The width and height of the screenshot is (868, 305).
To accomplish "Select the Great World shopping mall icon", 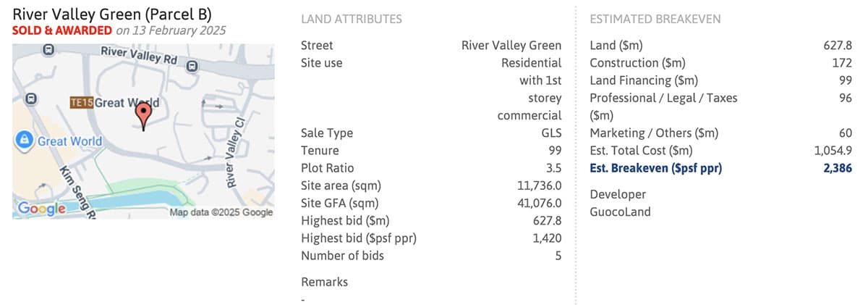I will 25,139.
